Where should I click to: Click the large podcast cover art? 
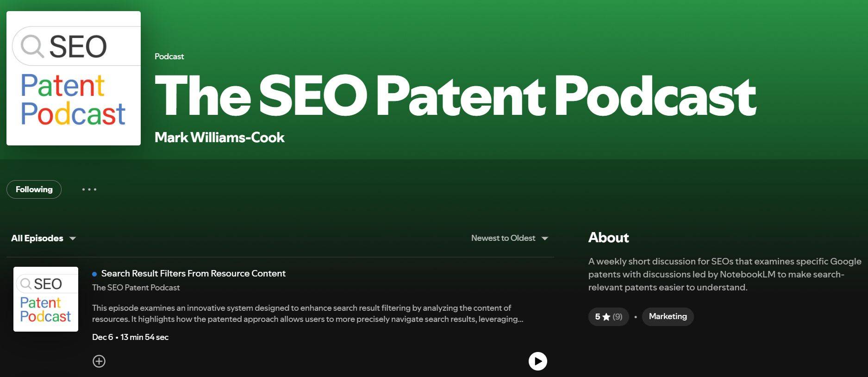tap(74, 78)
